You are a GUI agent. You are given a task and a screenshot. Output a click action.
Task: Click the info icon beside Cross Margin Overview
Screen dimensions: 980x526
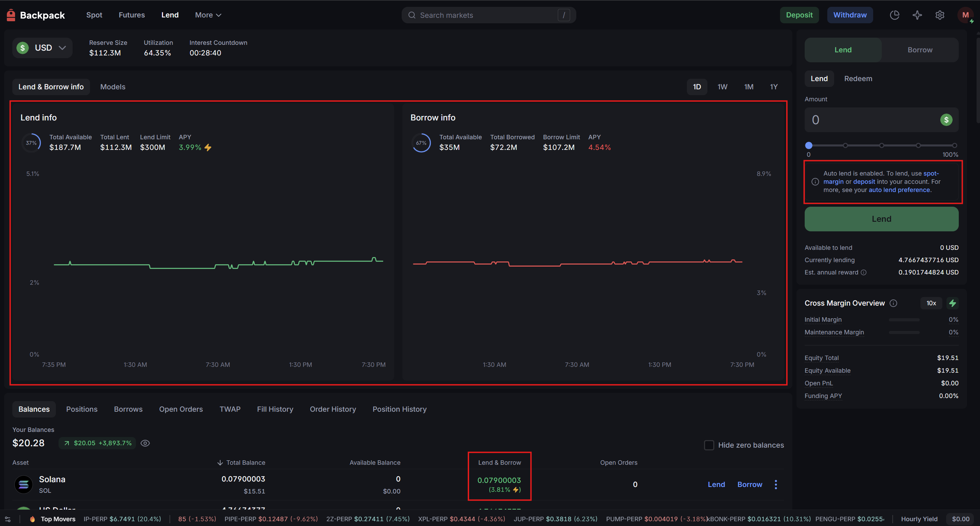[893, 303]
